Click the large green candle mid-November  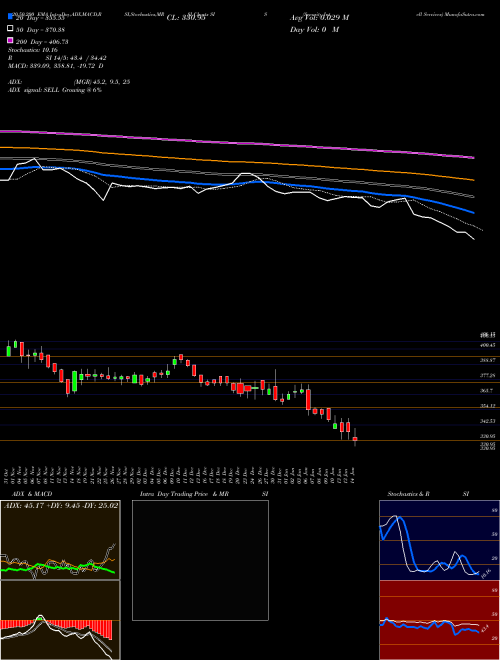(x=74, y=381)
